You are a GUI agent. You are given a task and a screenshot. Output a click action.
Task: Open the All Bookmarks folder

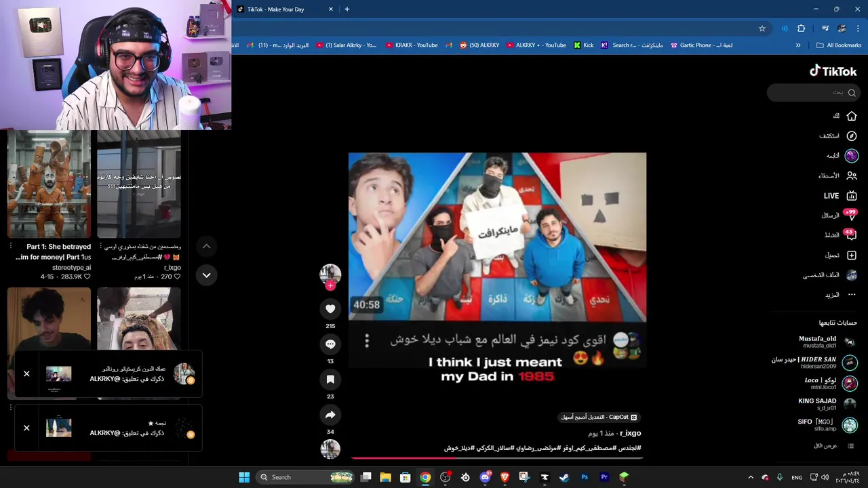[839, 45]
